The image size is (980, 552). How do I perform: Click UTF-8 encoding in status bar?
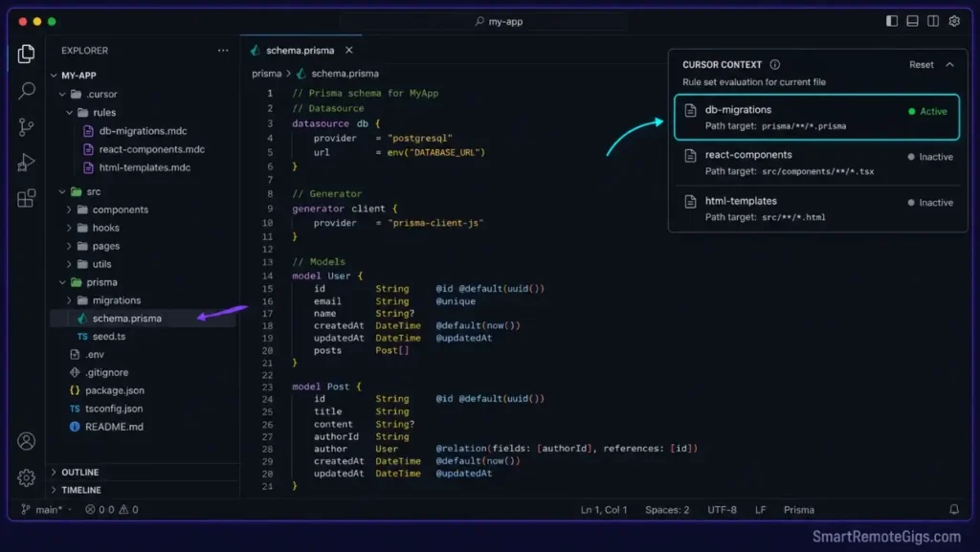[722, 510]
